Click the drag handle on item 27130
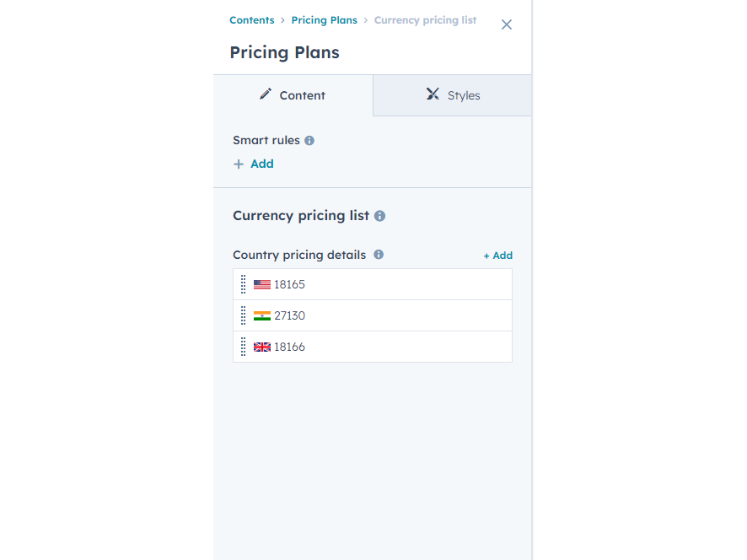Screen dimensions: 747x560 [x=244, y=315]
